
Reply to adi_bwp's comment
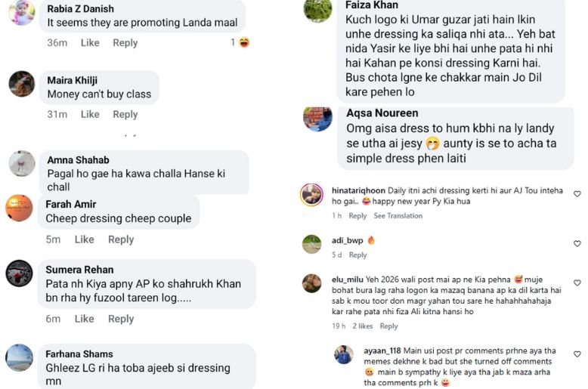point(357,255)
